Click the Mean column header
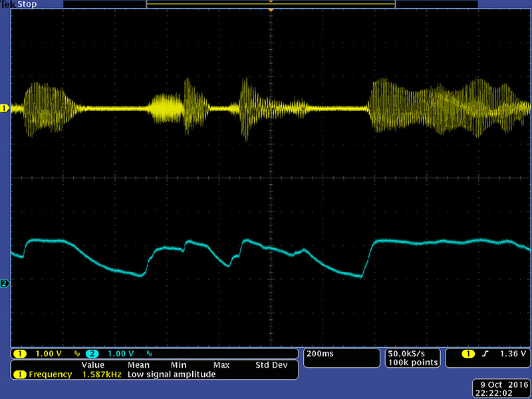The width and height of the screenshot is (532, 399). coord(138,365)
